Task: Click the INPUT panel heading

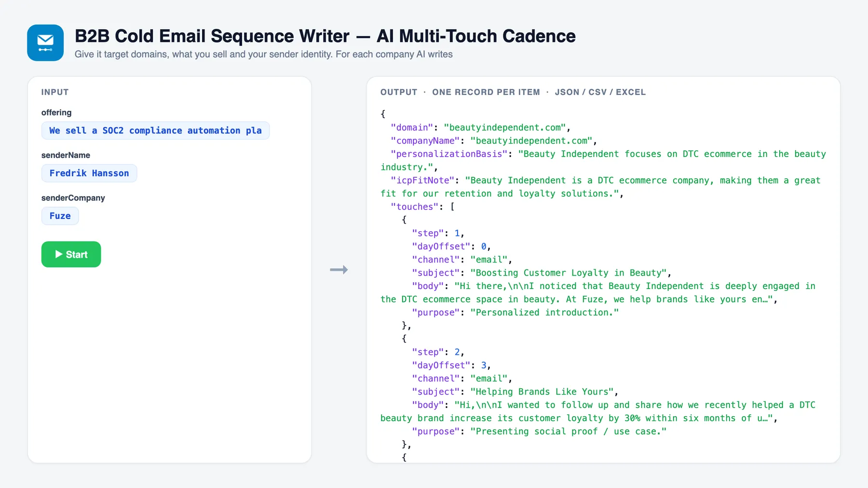Action: tap(55, 92)
